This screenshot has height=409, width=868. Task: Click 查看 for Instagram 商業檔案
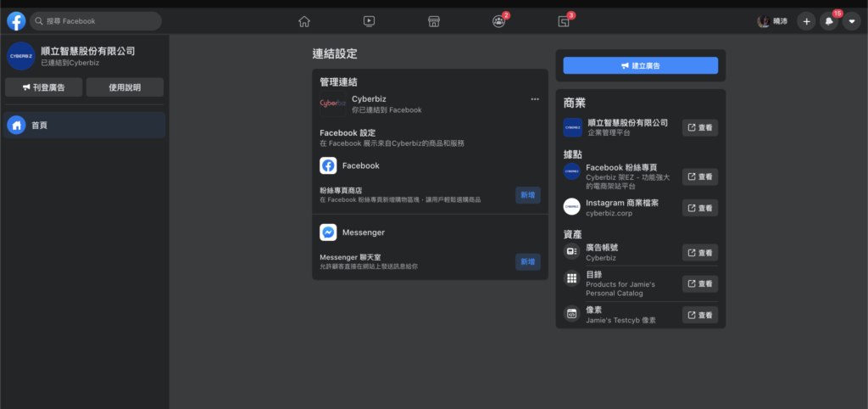tap(699, 208)
